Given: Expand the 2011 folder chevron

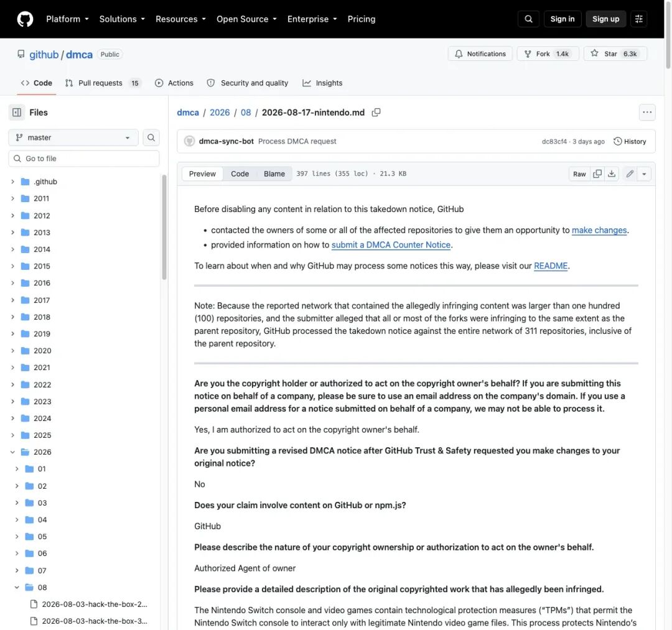Looking at the screenshot, I should point(12,198).
